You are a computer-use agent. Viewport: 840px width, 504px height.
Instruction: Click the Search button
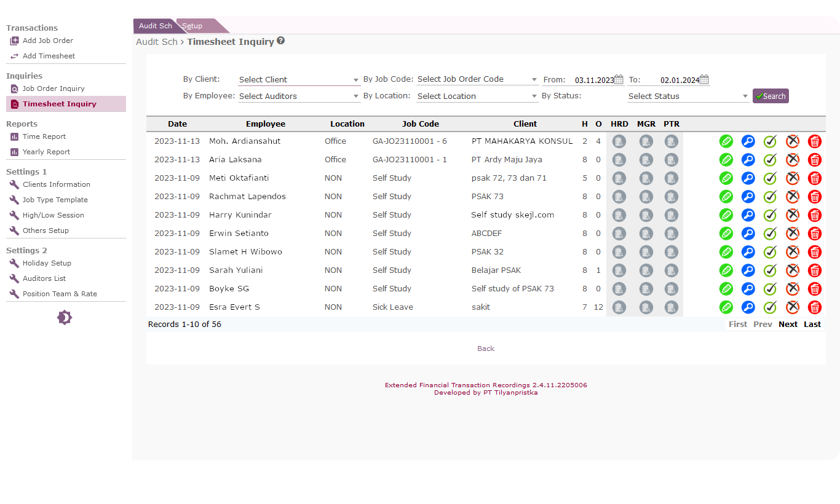pos(771,96)
